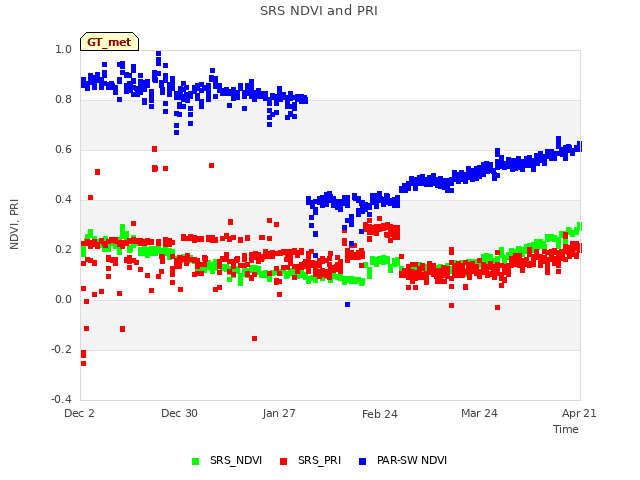
Task: Click the blue PAR-SW NDVI legend swatch
Action: point(362,461)
